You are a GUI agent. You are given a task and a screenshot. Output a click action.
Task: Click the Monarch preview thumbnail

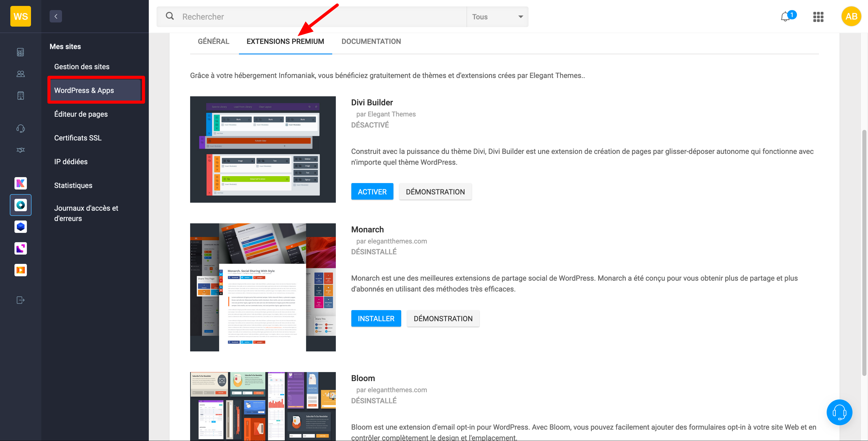(263, 287)
